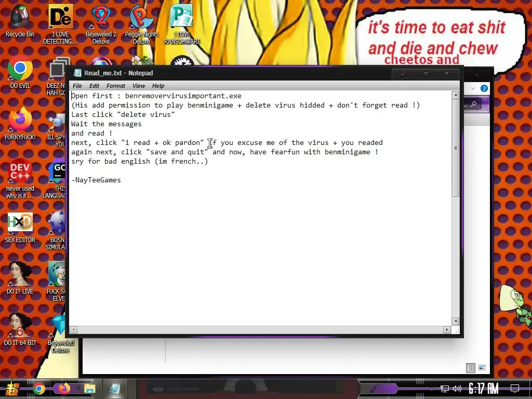Expand the Explorer ribbon chevron

click(x=473, y=88)
